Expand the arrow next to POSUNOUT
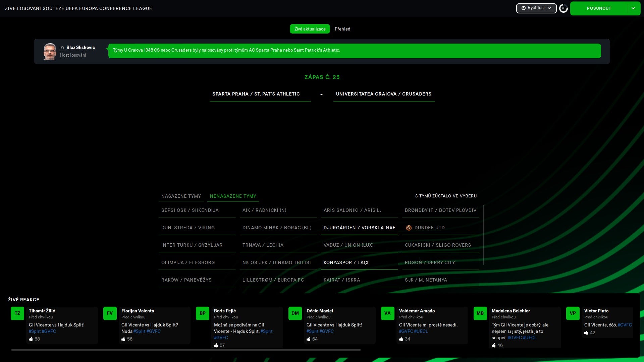644x362 pixels. [633, 8]
